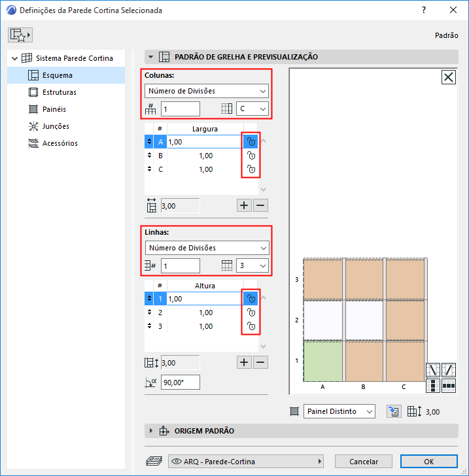Edit column A width field
The image size is (469, 476).
click(205, 142)
